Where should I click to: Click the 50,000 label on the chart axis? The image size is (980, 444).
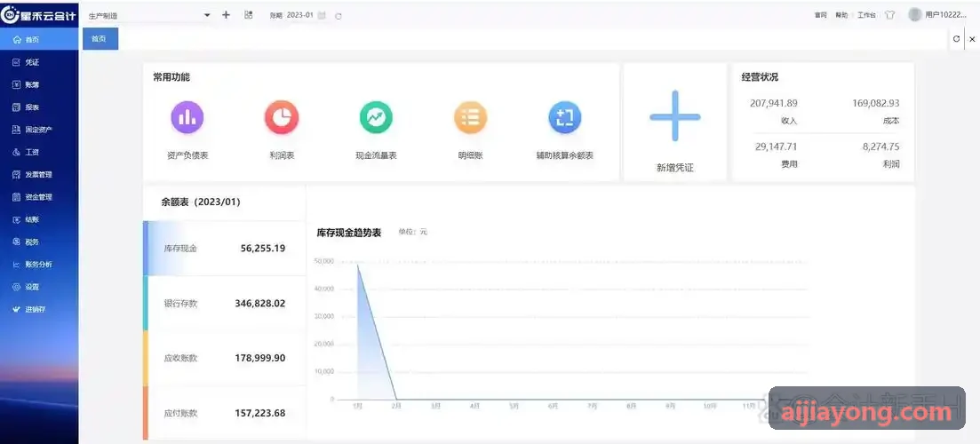coord(323,261)
